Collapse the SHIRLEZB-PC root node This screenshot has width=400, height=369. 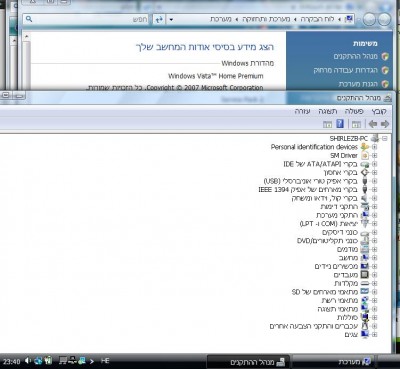(x=385, y=138)
